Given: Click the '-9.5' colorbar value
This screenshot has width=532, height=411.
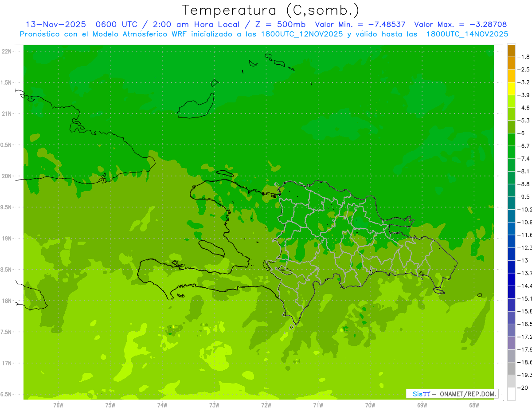Looking at the screenshot, I should [x=524, y=197].
